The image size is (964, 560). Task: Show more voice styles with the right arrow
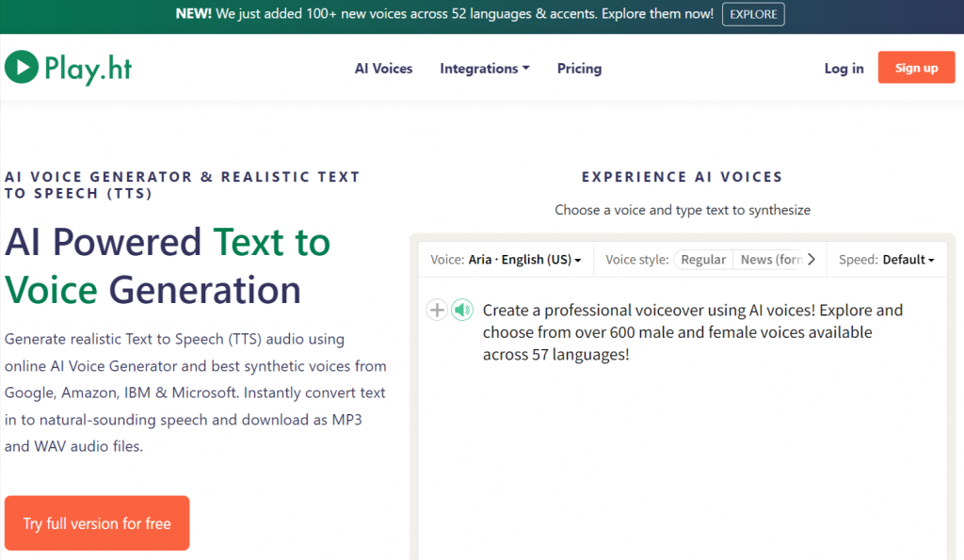811,260
